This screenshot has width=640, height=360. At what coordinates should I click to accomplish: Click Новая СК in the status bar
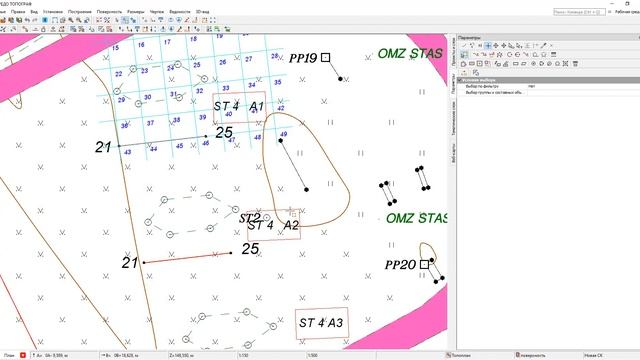tap(593, 356)
